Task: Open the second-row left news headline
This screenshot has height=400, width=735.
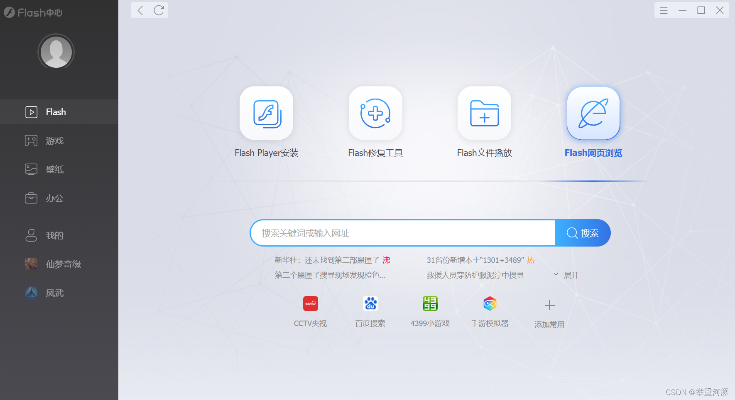Action: (x=330, y=275)
